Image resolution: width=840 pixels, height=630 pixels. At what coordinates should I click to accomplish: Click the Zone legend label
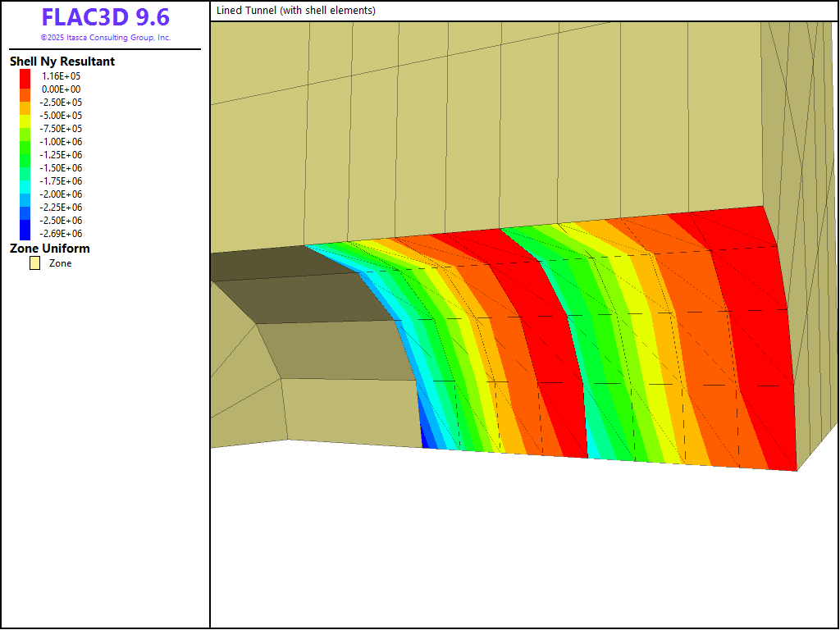pos(60,263)
